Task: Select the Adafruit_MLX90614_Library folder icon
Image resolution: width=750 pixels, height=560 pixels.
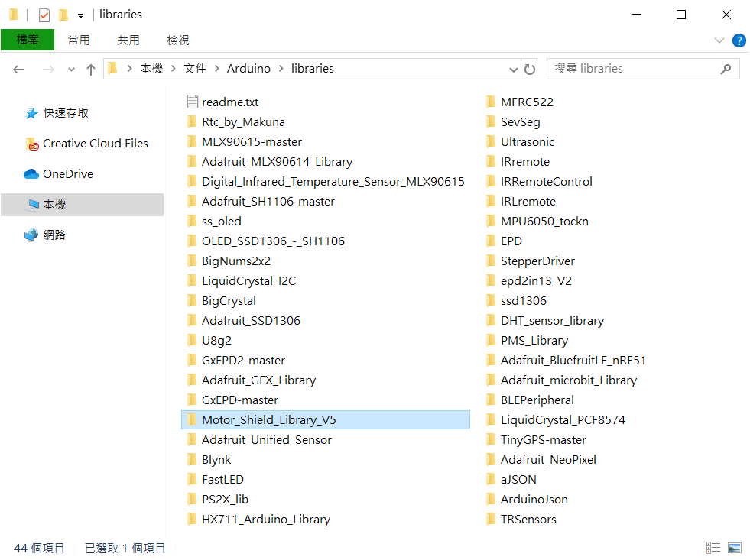Action: pyautogui.click(x=192, y=161)
